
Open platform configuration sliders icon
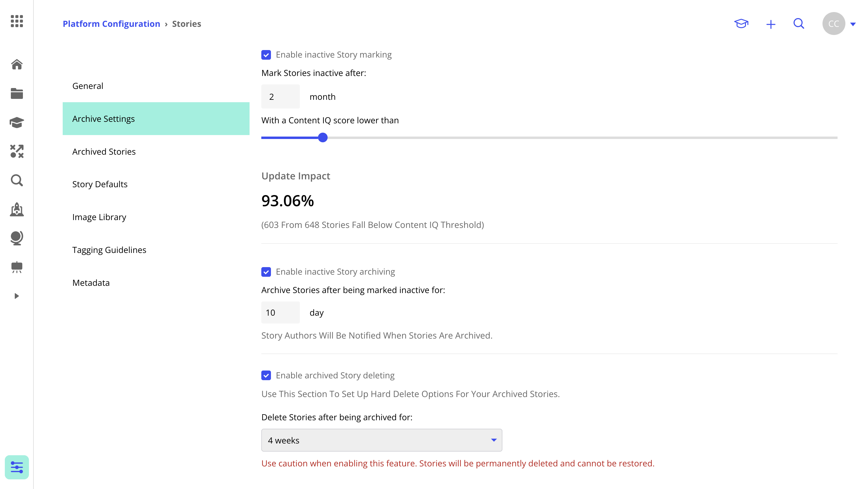17,467
